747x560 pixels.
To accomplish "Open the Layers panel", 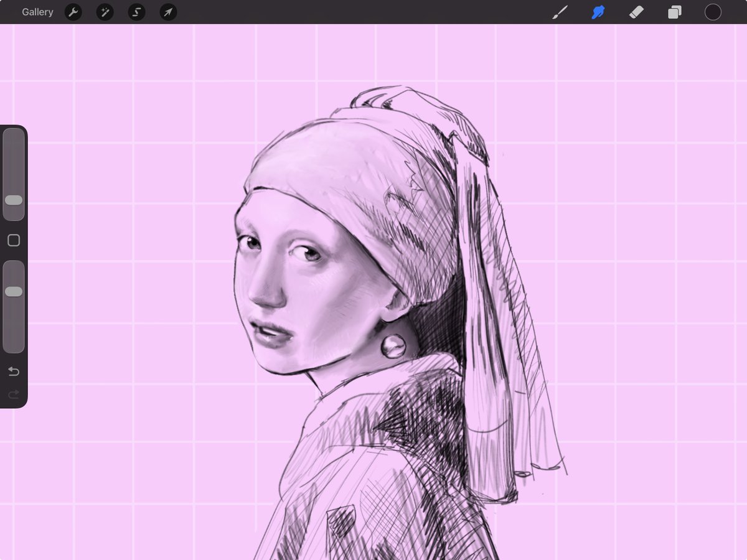I will [x=675, y=12].
